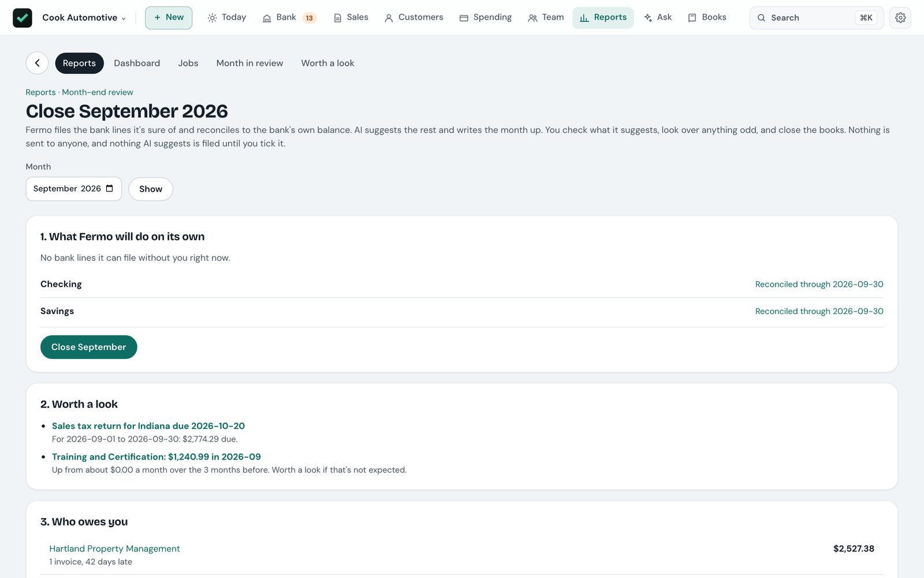
Task: Open Bank with 13 badge
Action: [289, 18]
